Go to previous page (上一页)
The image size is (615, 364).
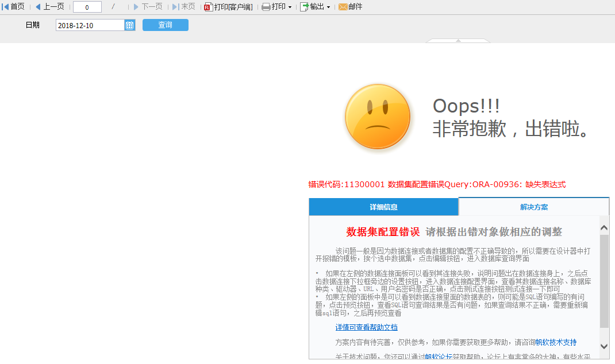[49, 7]
